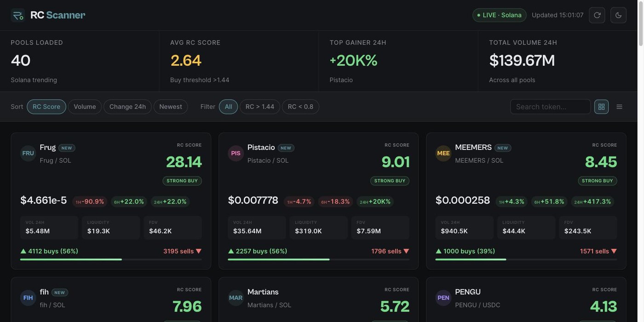Click the RC Scanner title text
Viewport: 644px width, 322px height.
tap(58, 15)
